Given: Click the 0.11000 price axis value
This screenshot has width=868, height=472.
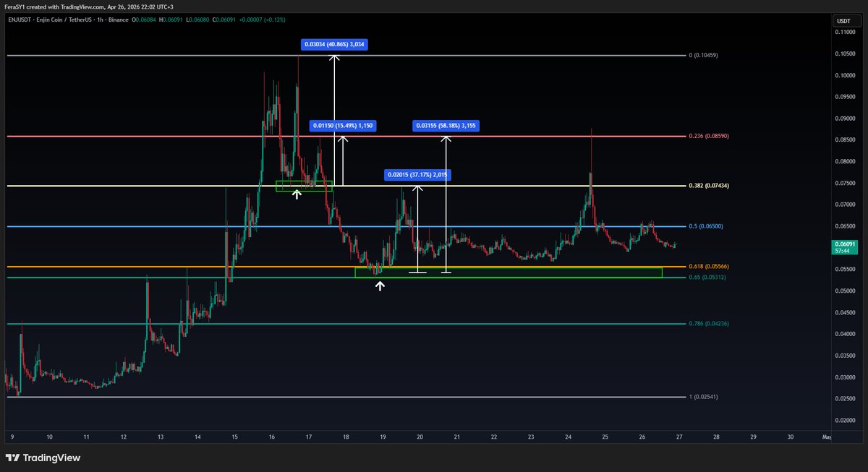Looking at the screenshot, I should (x=846, y=33).
